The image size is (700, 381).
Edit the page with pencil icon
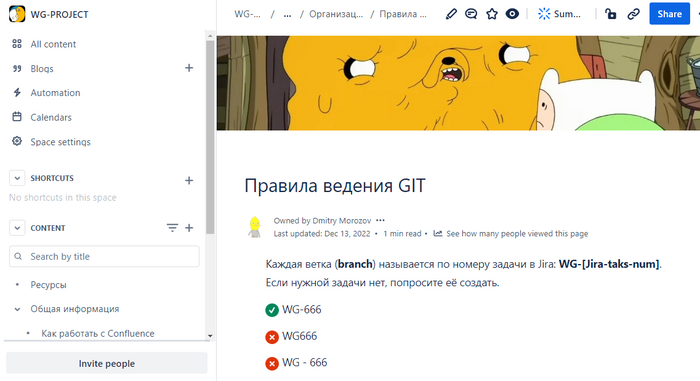451,14
